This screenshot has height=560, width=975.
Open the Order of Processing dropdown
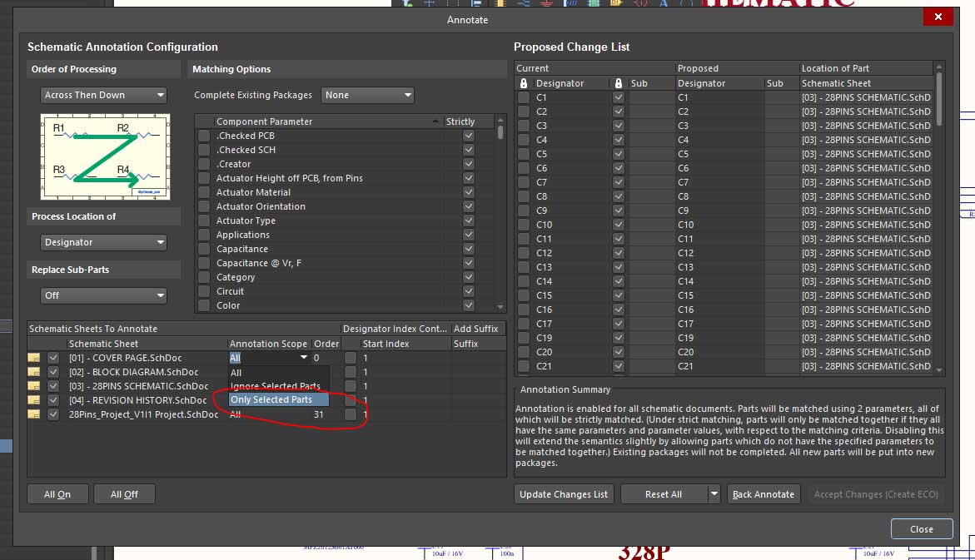click(x=103, y=96)
